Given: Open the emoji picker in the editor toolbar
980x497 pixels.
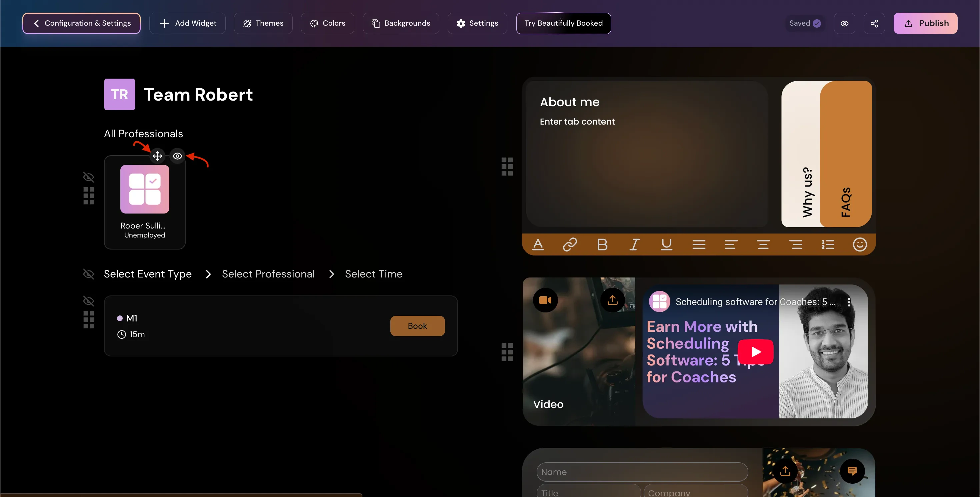Looking at the screenshot, I should click(859, 245).
